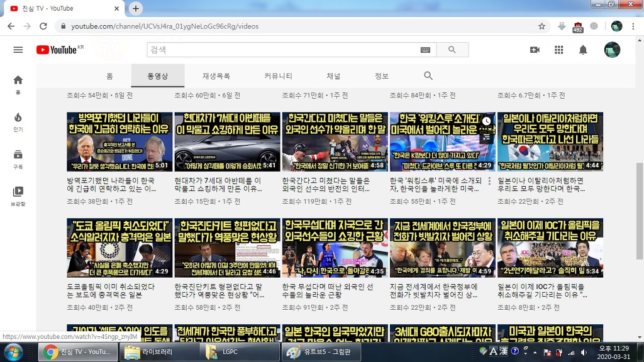Switch to the 커뮤니티 (Community) tab
This screenshot has height=362, width=644.
click(278, 76)
